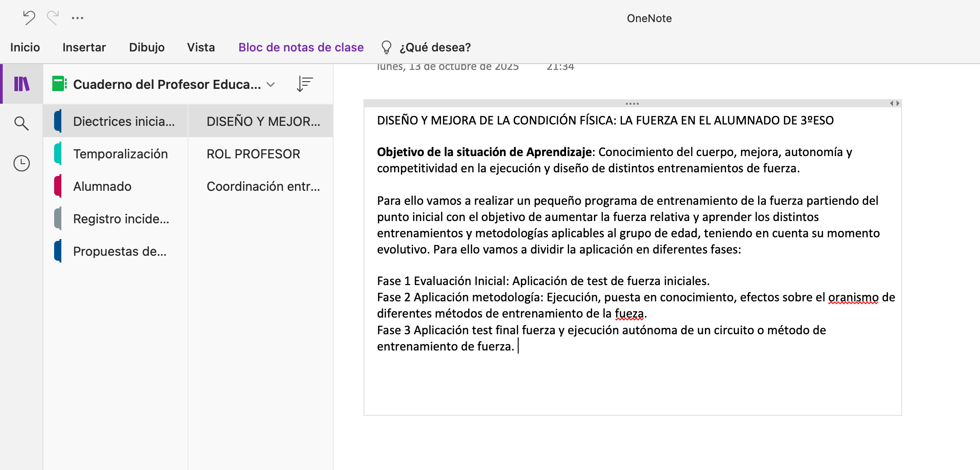Open the search magnifier in sidebar

[x=21, y=123]
